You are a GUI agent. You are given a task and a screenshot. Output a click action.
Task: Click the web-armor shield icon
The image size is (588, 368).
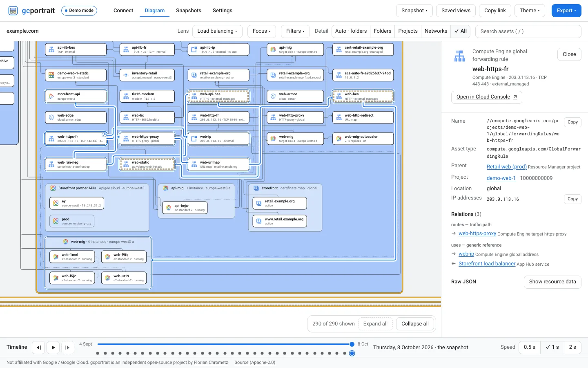click(273, 96)
